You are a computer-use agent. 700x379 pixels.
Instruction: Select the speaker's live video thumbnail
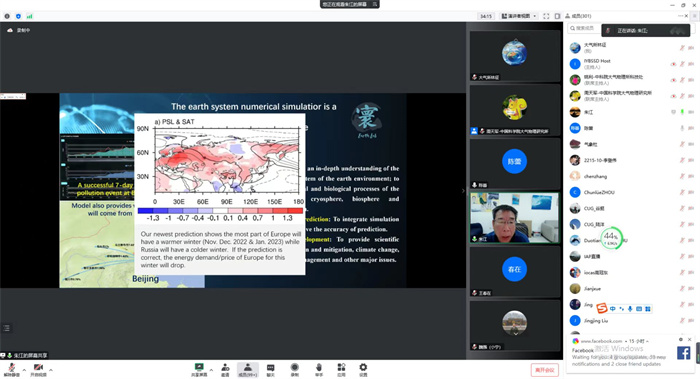coord(514,218)
